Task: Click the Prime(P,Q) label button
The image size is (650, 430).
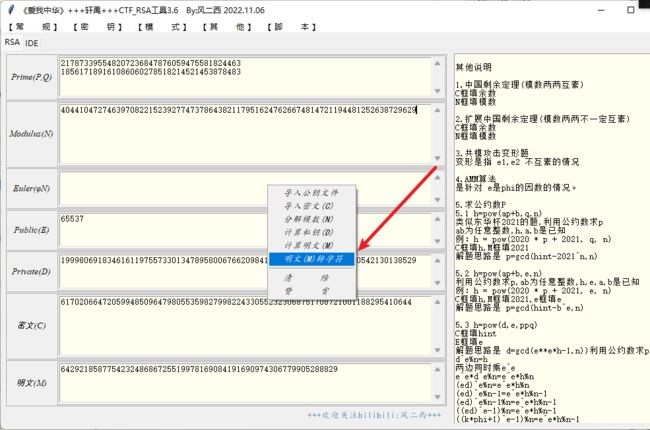Action: coord(29,76)
